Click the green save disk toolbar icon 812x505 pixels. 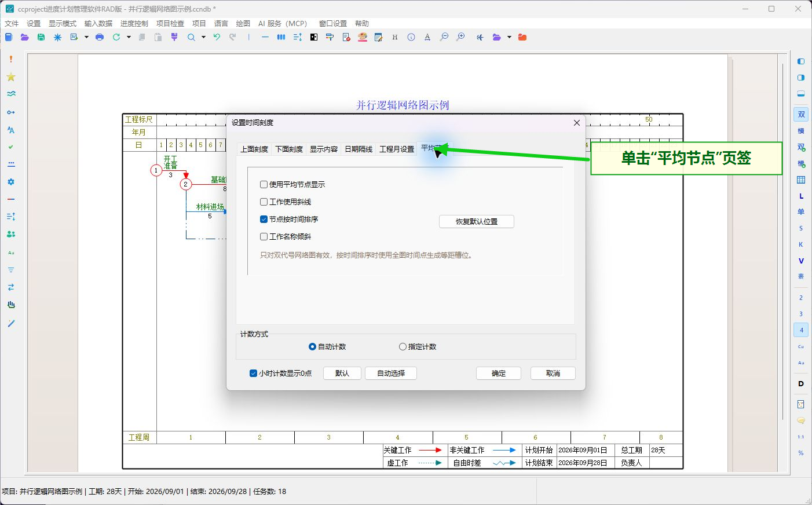pyautogui.click(x=41, y=37)
